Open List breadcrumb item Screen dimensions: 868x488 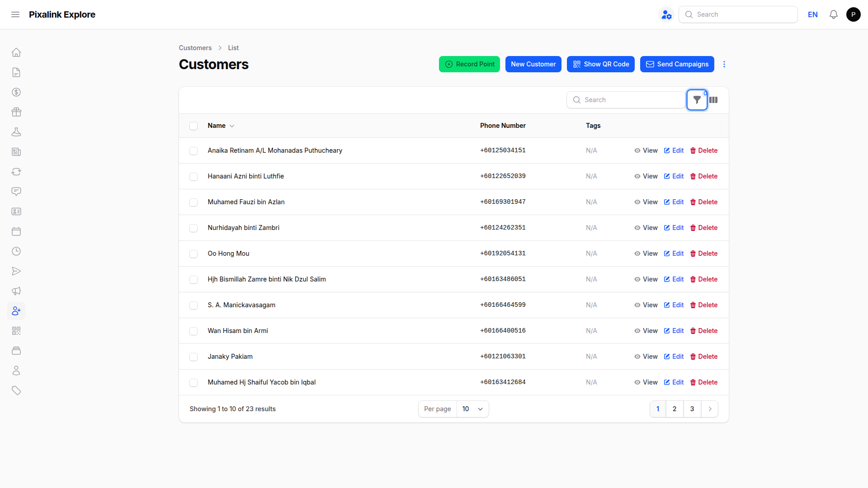pyautogui.click(x=233, y=48)
